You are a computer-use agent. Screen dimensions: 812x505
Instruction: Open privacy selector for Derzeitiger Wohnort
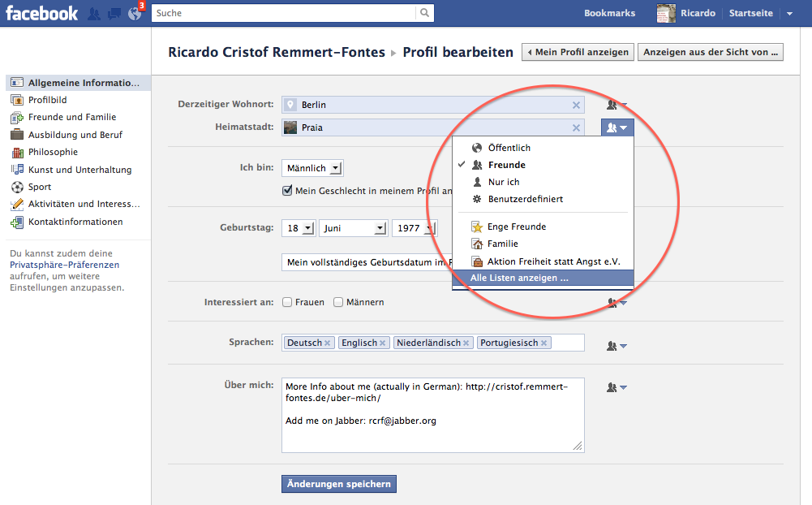tap(617, 105)
